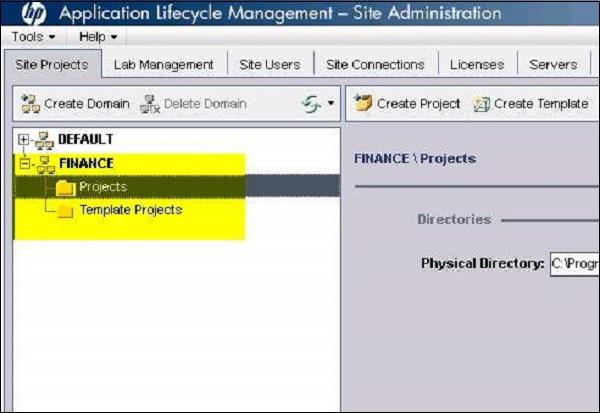Image resolution: width=600 pixels, height=413 pixels.
Task: Click the Physical Directory input field
Action: click(574, 265)
